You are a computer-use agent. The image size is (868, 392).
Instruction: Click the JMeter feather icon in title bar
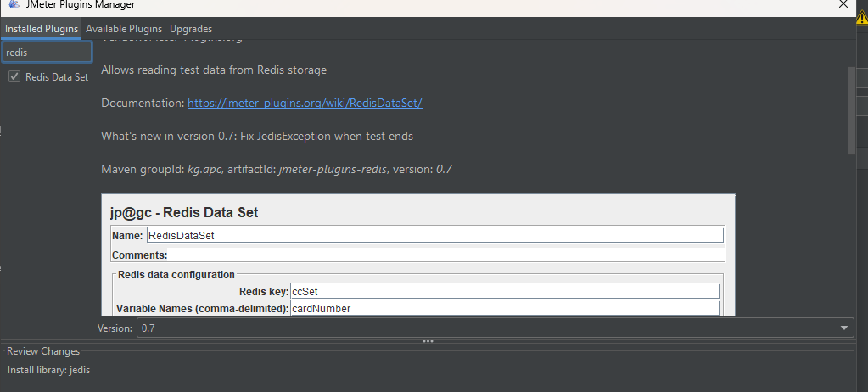(14, 4)
